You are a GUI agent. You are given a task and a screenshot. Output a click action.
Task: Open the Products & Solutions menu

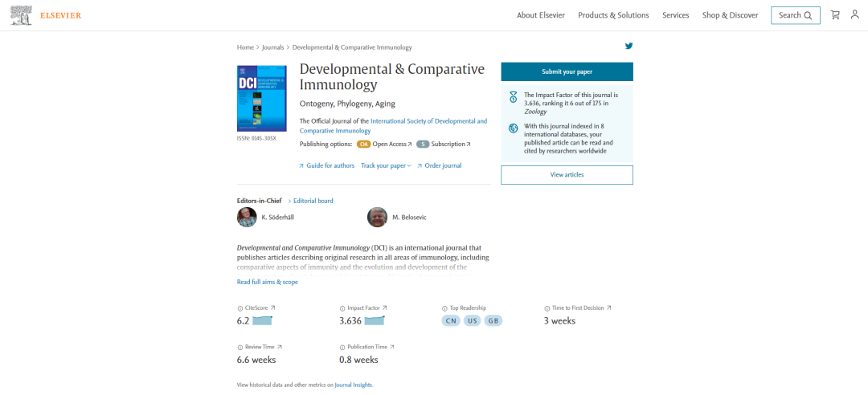pos(613,15)
